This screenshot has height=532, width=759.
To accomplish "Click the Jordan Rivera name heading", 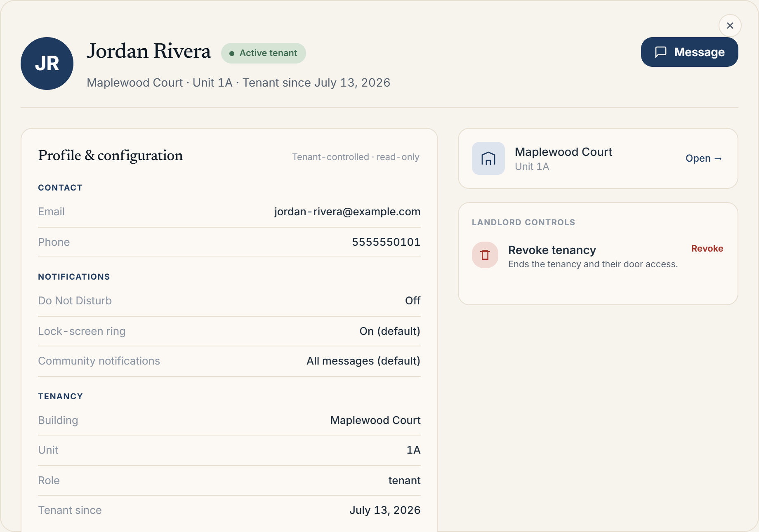I will (149, 51).
